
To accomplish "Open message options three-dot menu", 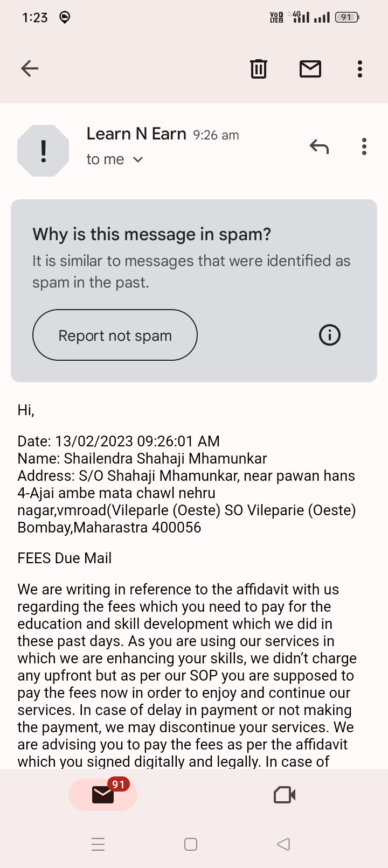I will (364, 146).
